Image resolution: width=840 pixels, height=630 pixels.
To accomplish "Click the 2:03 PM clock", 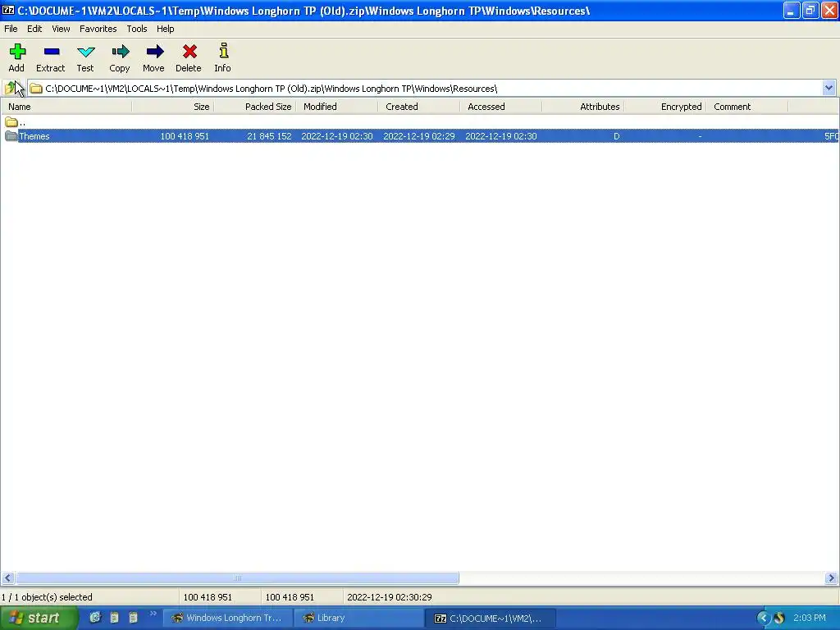I will (x=809, y=618).
